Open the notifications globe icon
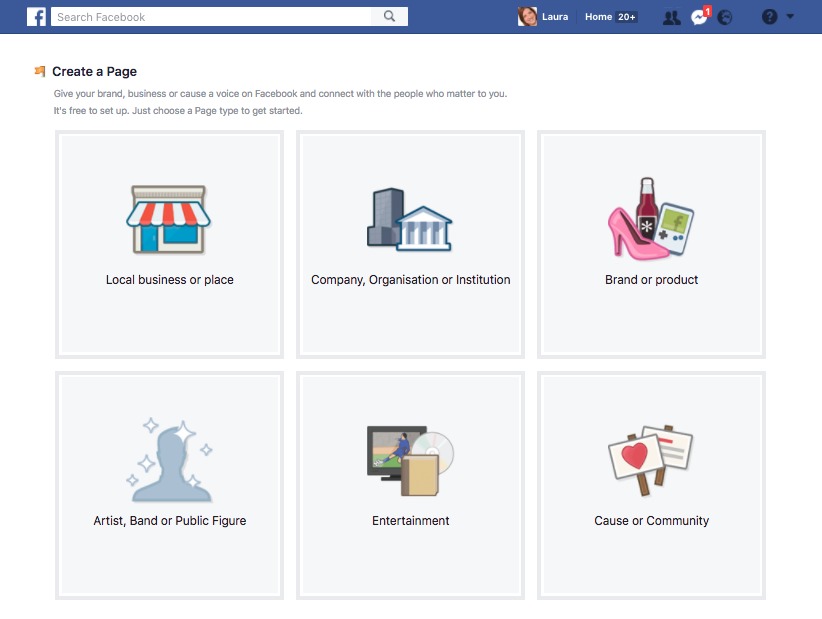 (x=726, y=17)
